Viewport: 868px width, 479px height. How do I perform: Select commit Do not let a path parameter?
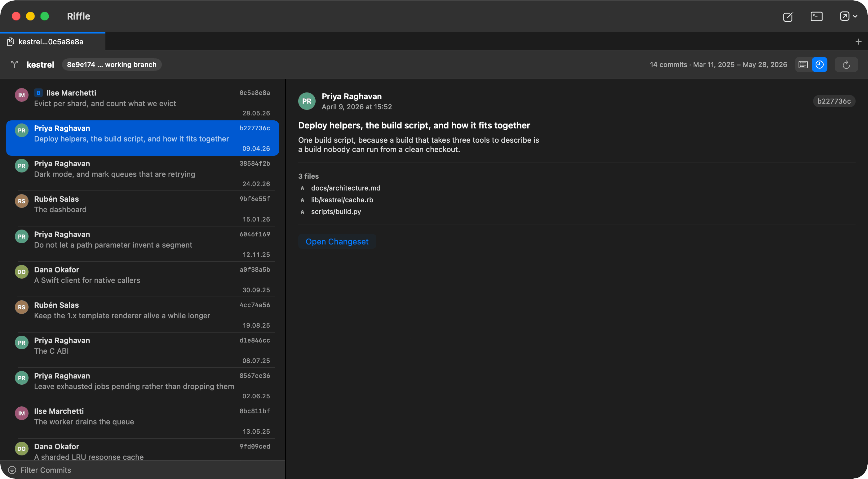pos(143,244)
